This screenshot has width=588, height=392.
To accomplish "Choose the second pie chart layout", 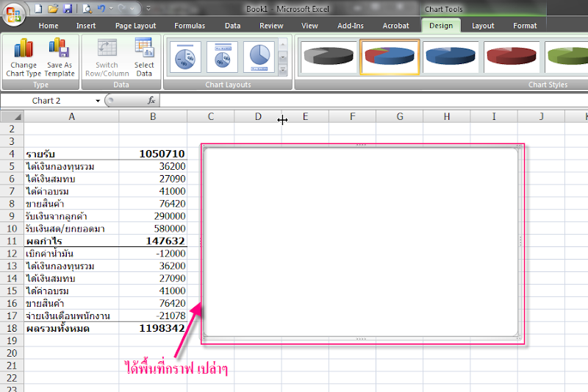I will coord(223,57).
